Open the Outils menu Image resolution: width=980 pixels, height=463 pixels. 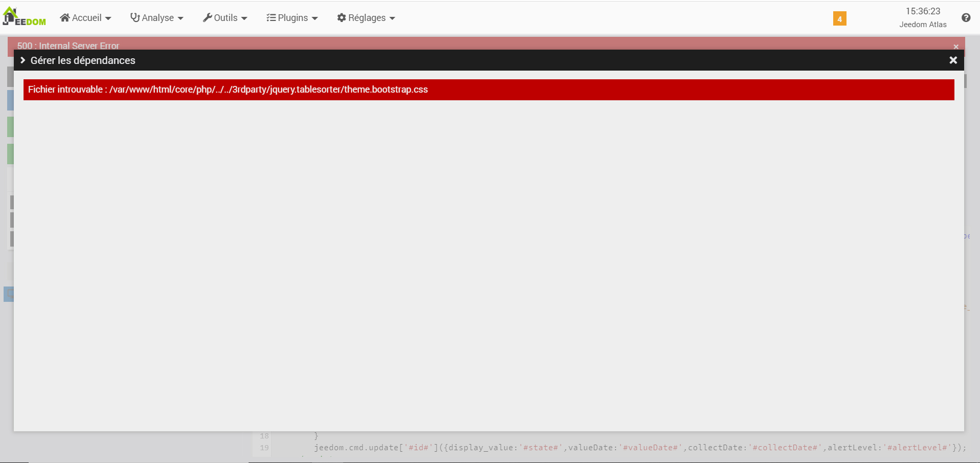pyautogui.click(x=225, y=18)
